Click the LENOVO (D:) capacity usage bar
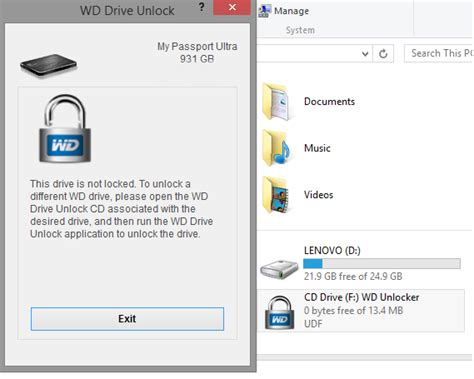The image size is (474, 379). click(382, 264)
